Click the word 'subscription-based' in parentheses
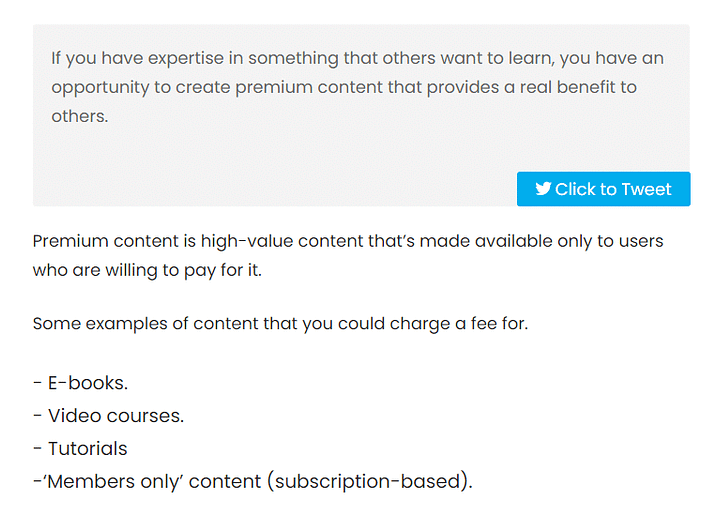 (x=368, y=482)
